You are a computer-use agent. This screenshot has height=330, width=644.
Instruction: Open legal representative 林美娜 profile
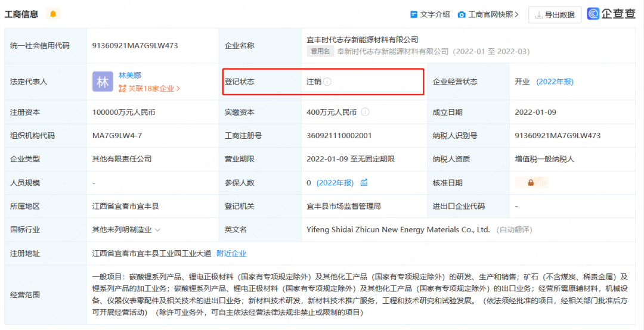tap(130, 75)
